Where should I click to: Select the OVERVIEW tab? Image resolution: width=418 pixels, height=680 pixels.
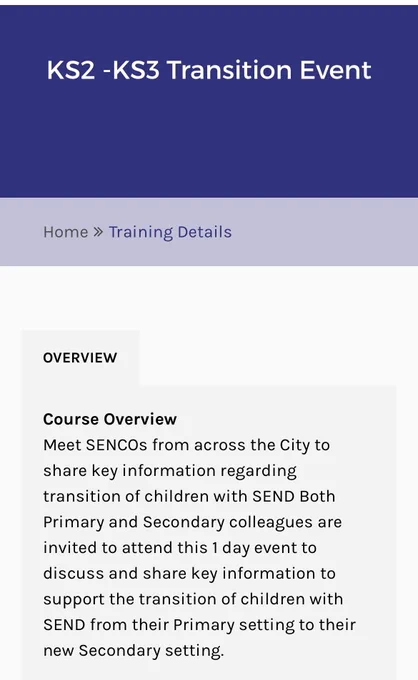pyautogui.click(x=80, y=358)
